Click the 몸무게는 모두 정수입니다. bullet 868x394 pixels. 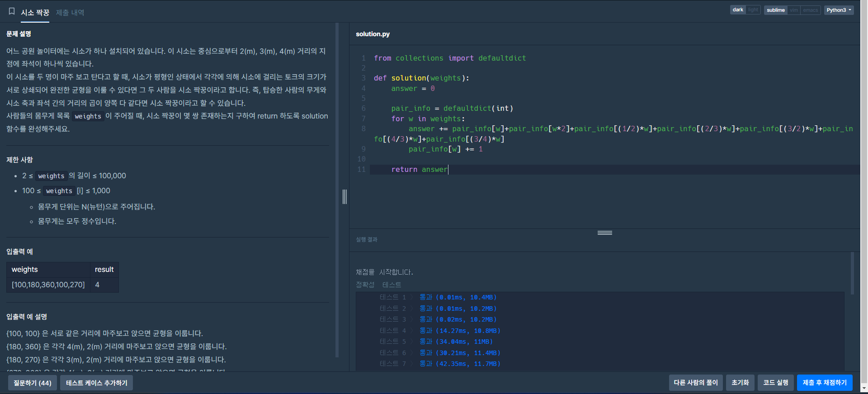click(x=77, y=221)
